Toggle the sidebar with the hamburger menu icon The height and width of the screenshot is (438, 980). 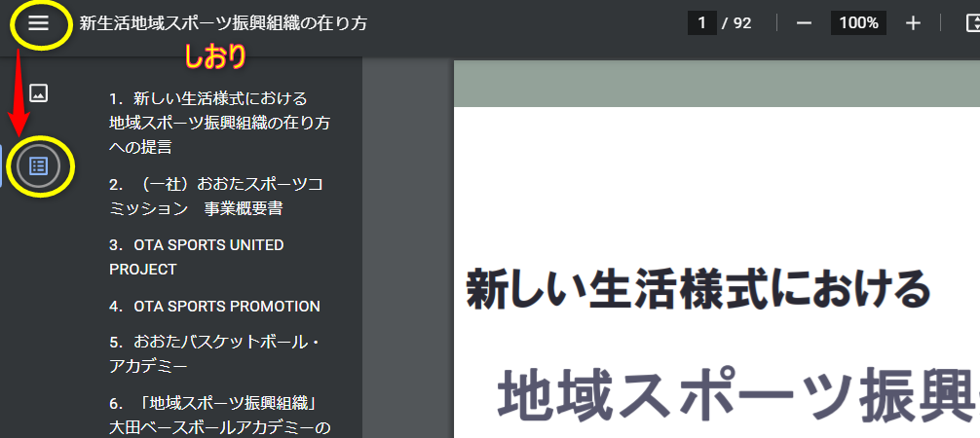pyautogui.click(x=38, y=23)
